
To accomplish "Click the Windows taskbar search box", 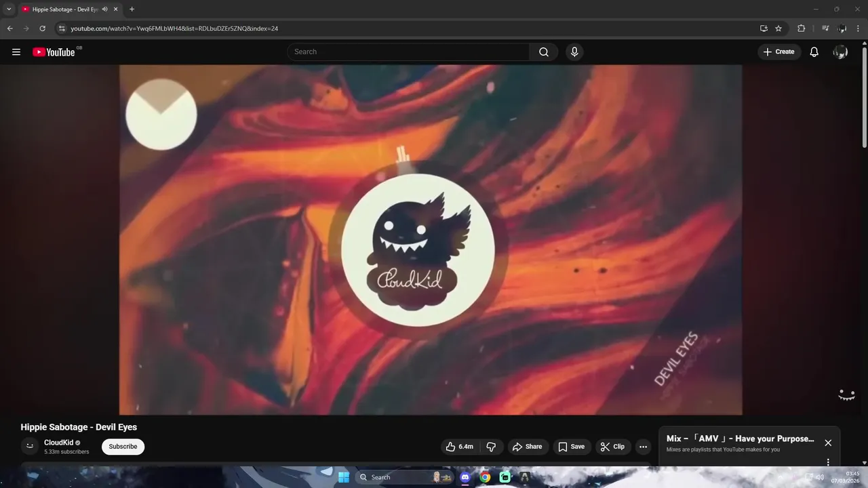I will [405, 477].
